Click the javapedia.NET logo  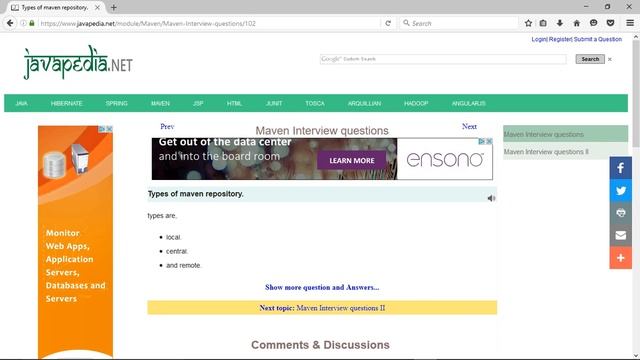78,62
